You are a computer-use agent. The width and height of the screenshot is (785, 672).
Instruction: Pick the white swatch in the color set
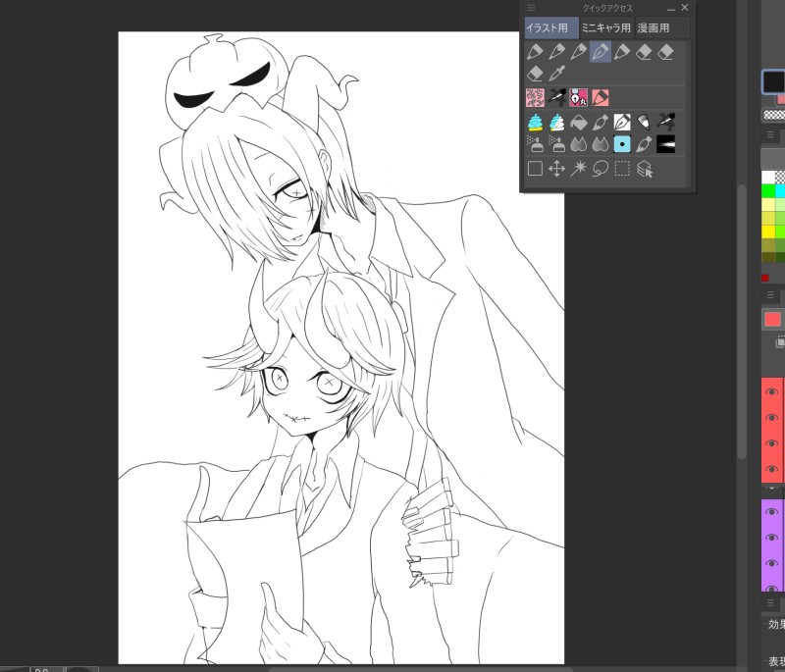point(768,178)
